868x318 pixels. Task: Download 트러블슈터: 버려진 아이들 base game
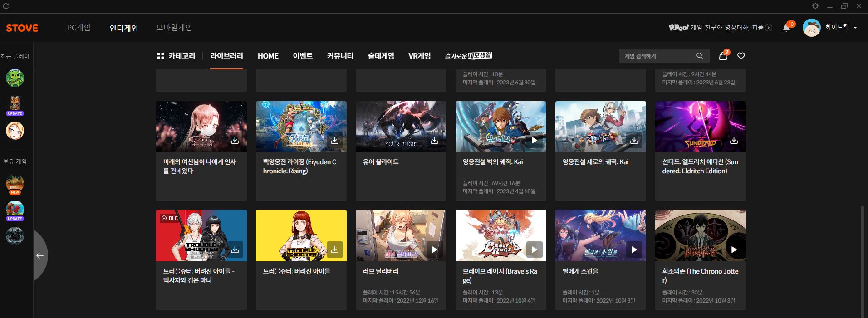coord(334,250)
